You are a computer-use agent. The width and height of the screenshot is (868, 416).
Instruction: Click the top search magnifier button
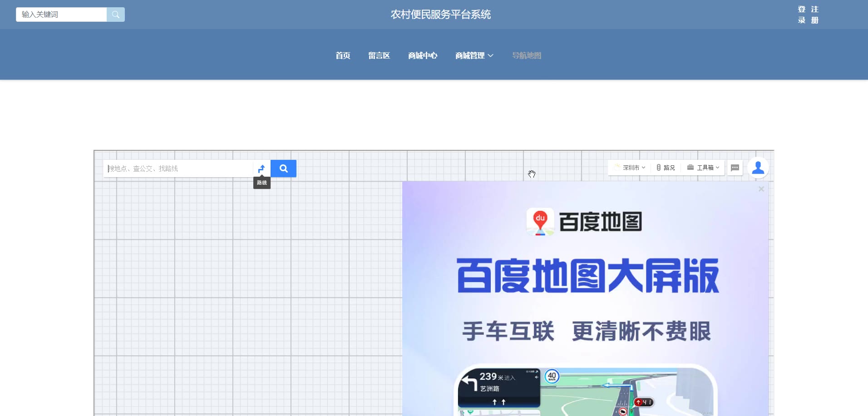coord(116,15)
